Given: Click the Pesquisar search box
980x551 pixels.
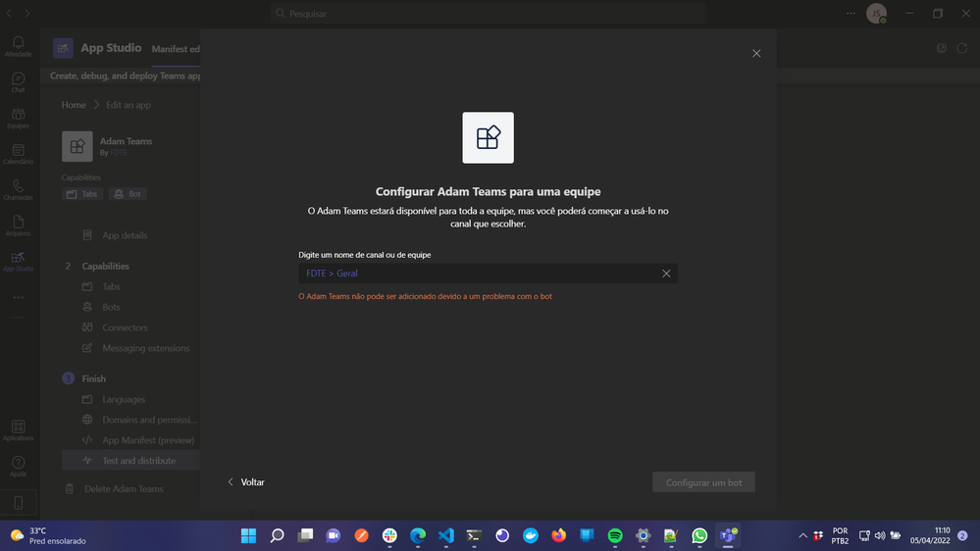Looking at the screenshot, I should coord(489,13).
